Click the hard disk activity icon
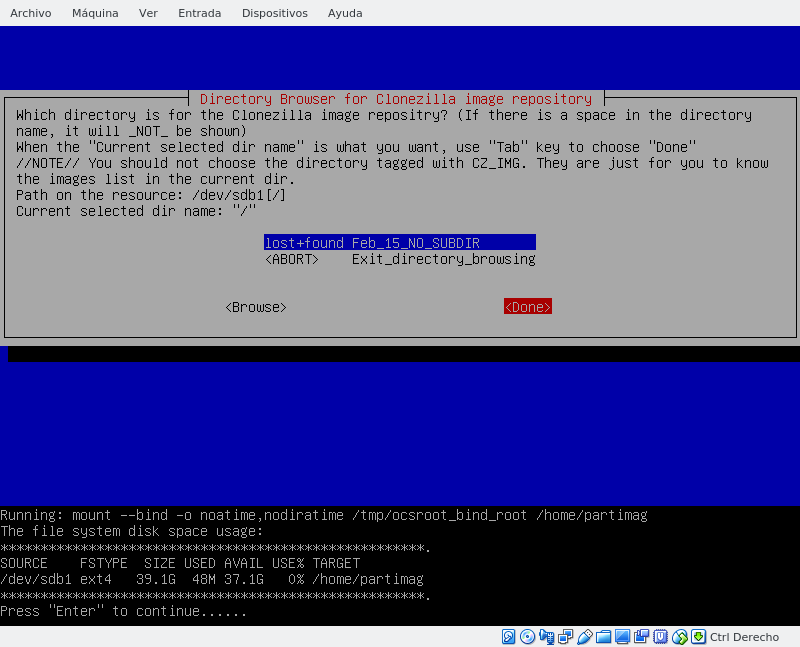Screen dimensions: 800x647 click(508, 636)
